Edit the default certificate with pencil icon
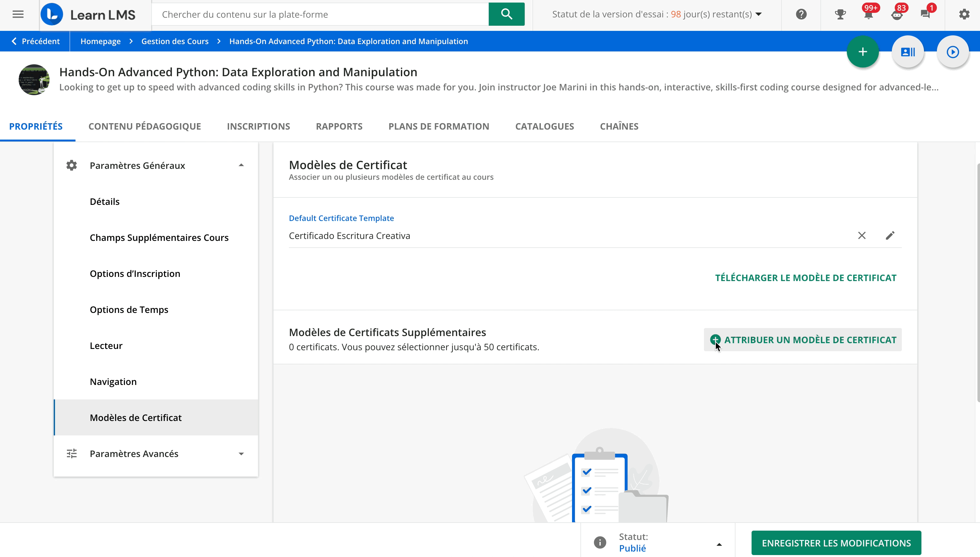The width and height of the screenshot is (980, 557). 890,236
